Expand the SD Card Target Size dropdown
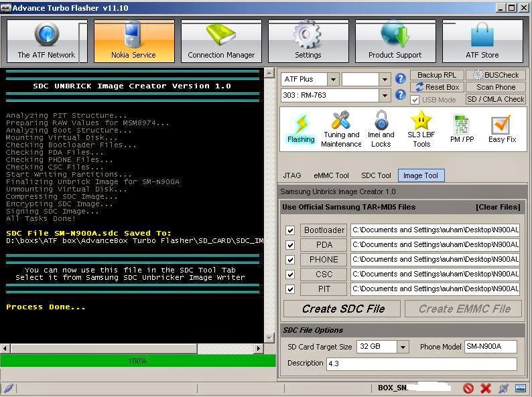 coord(403,347)
